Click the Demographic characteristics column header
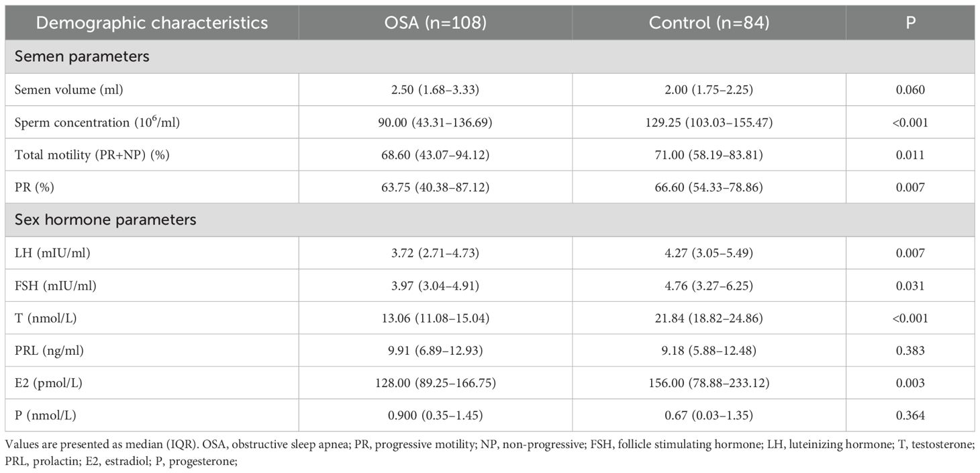This screenshot has width=980, height=473. [x=151, y=23]
